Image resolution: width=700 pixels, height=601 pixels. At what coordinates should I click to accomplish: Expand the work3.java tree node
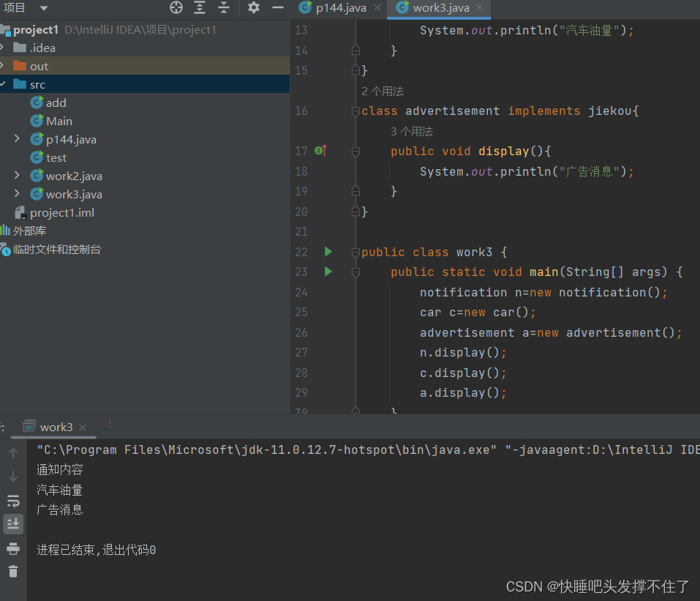tap(17, 194)
